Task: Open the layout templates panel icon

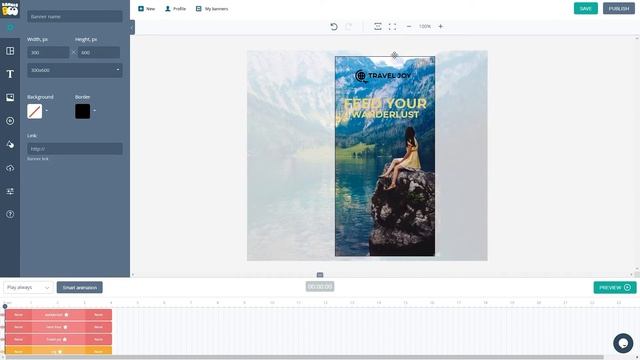Action: 10,51
